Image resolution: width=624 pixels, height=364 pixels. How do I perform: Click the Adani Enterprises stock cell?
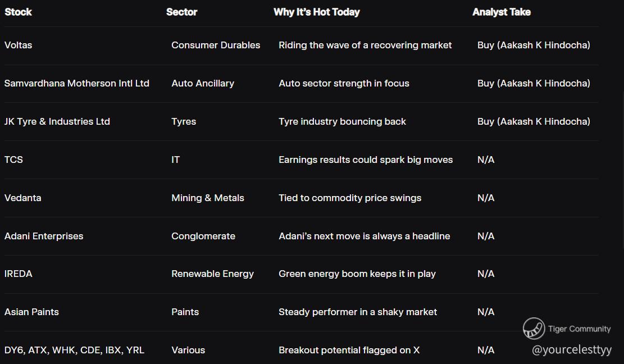[x=44, y=236]
